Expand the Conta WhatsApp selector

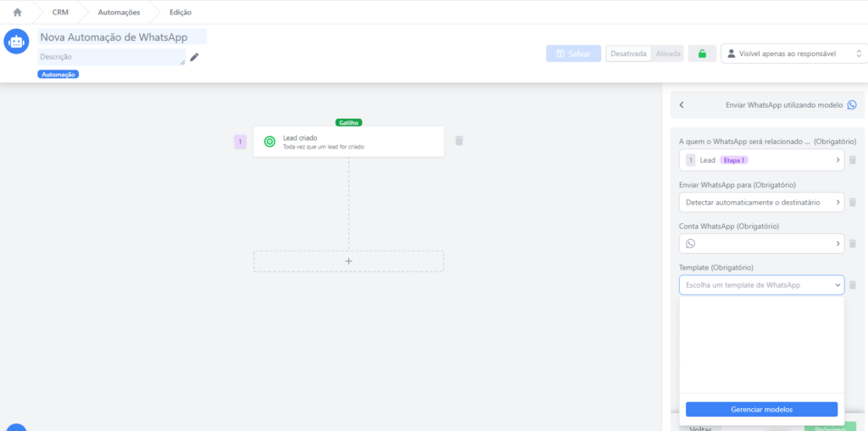click(761, 243)
